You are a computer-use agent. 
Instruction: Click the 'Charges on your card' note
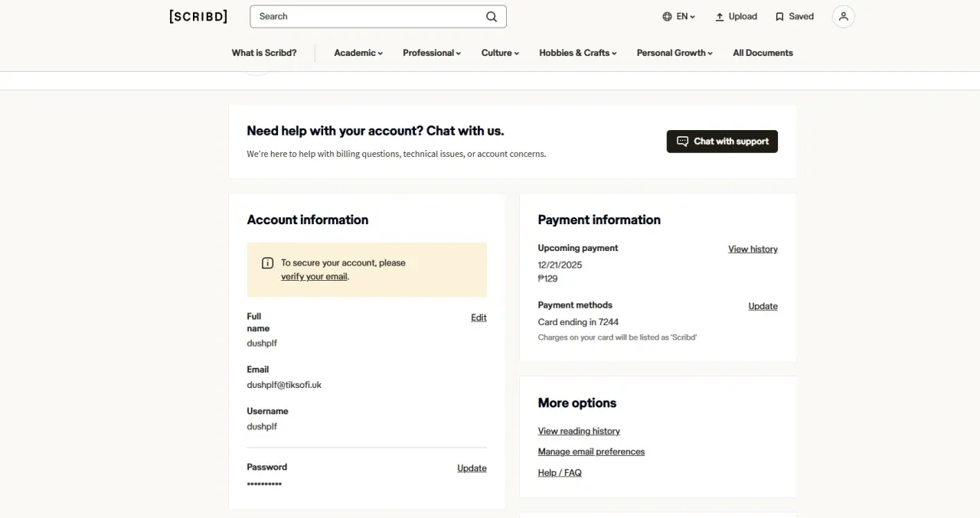[617, 337]
